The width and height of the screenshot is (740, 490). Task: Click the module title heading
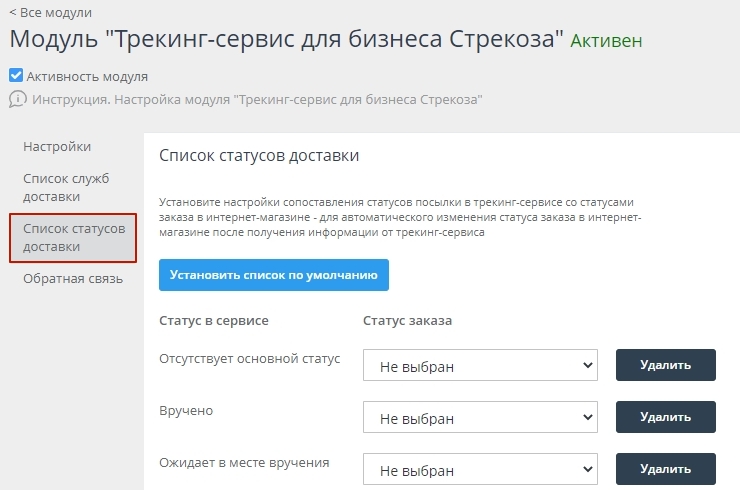click(286, 40)
